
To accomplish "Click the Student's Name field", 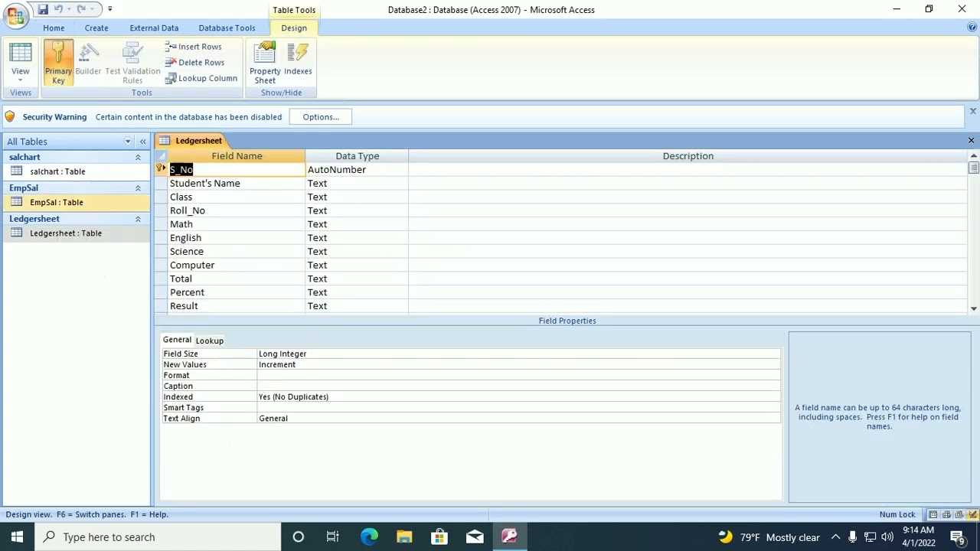I will click(237, 184).
